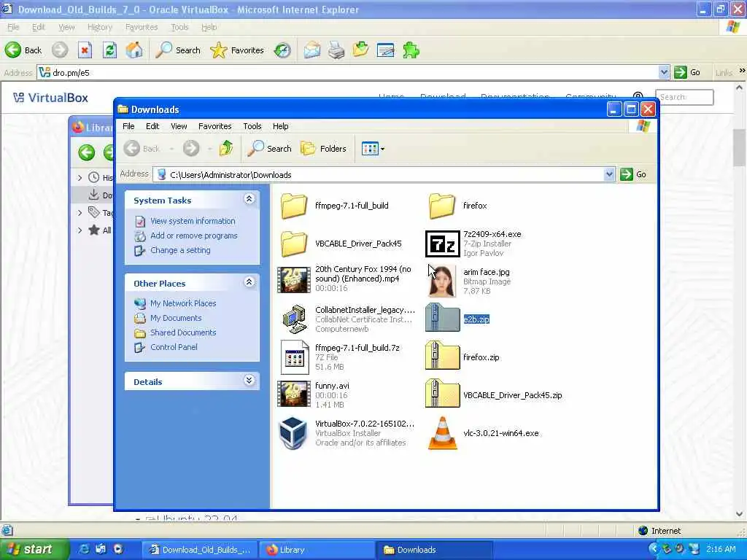The image size is (747, 560).
Task: Click the Downloads window address field
Action: [384, 175]
